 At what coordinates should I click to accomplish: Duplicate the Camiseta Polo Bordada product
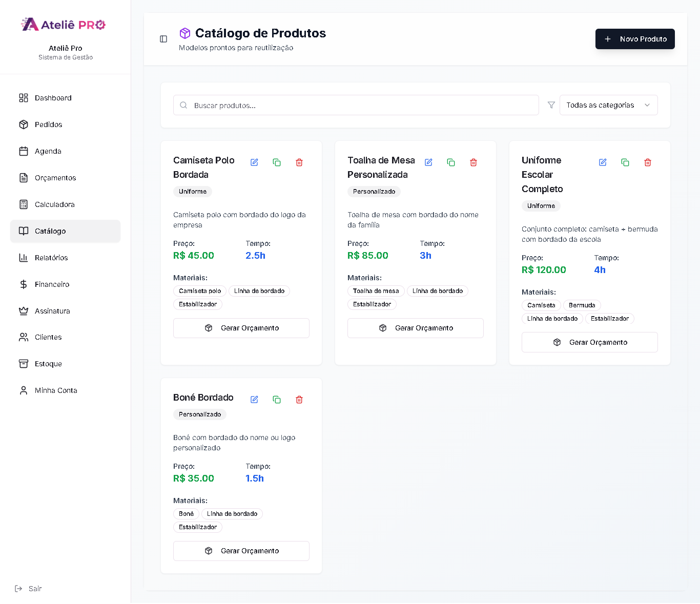coord(277,162)
